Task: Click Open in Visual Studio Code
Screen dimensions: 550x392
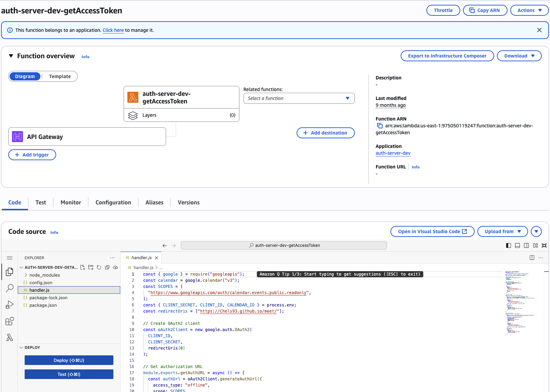Action: pyautogui.click(x=433, y=231)
